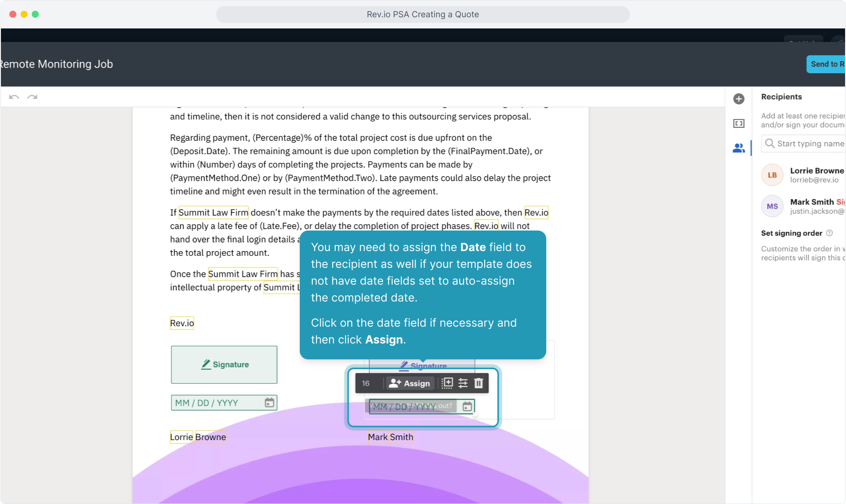Click the redo arrow icon
The width and height of the screenshot is (846, 504).
pos(32,97)
